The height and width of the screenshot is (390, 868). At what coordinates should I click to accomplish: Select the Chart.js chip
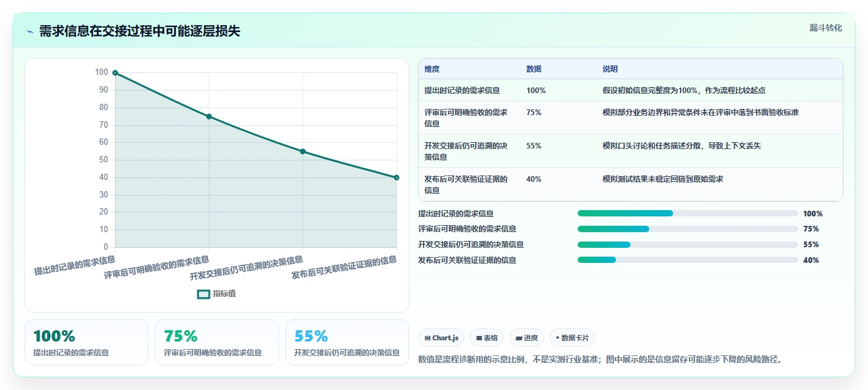[441, 338]
